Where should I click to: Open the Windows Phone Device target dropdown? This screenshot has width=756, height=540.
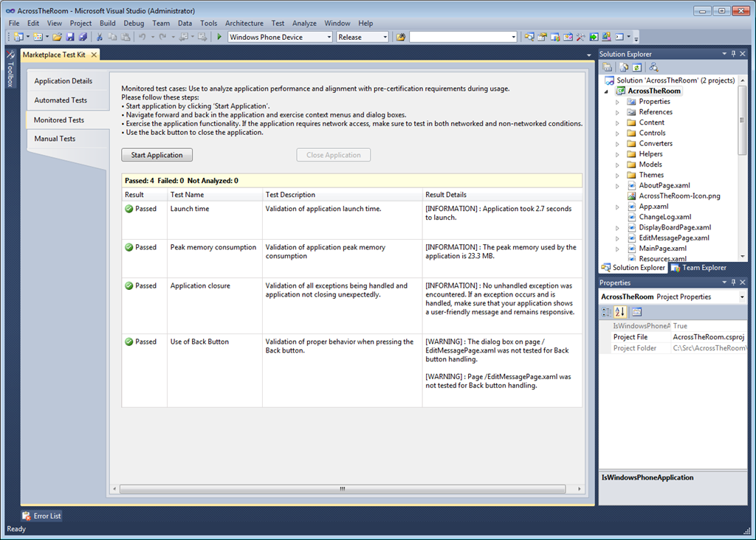tap(329, 37)
